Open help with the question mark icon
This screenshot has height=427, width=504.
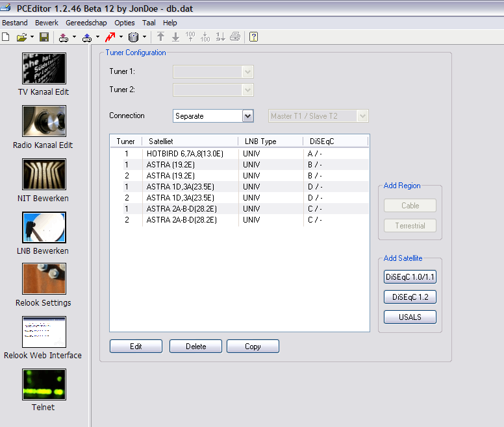click(253, 37)
